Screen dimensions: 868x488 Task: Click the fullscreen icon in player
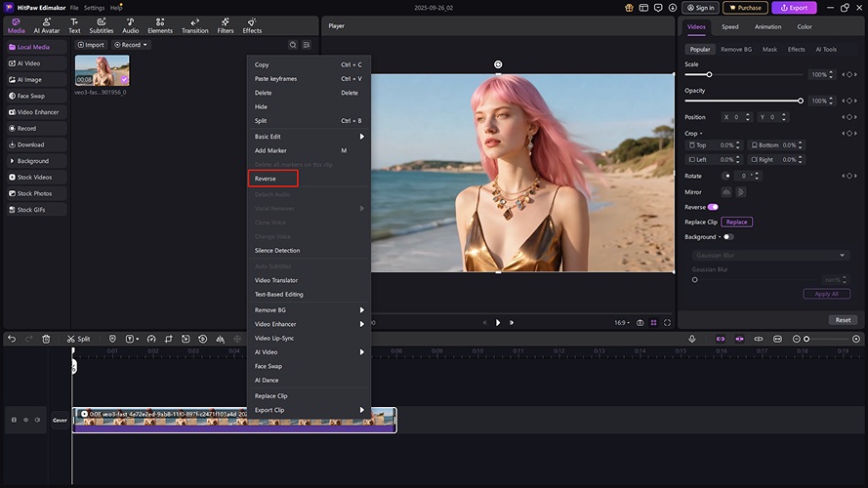click(667, 322)
